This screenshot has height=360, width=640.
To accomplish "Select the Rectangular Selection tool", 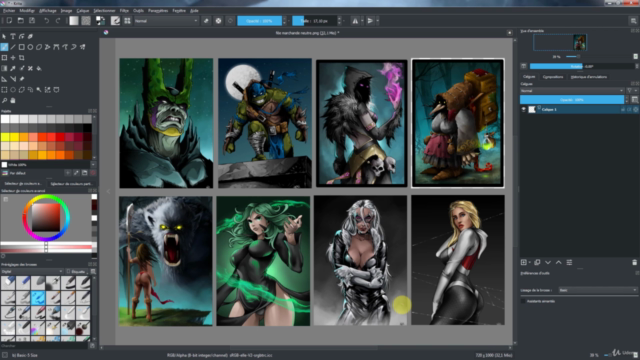I will pyautogui.click(x=4, y=90).
